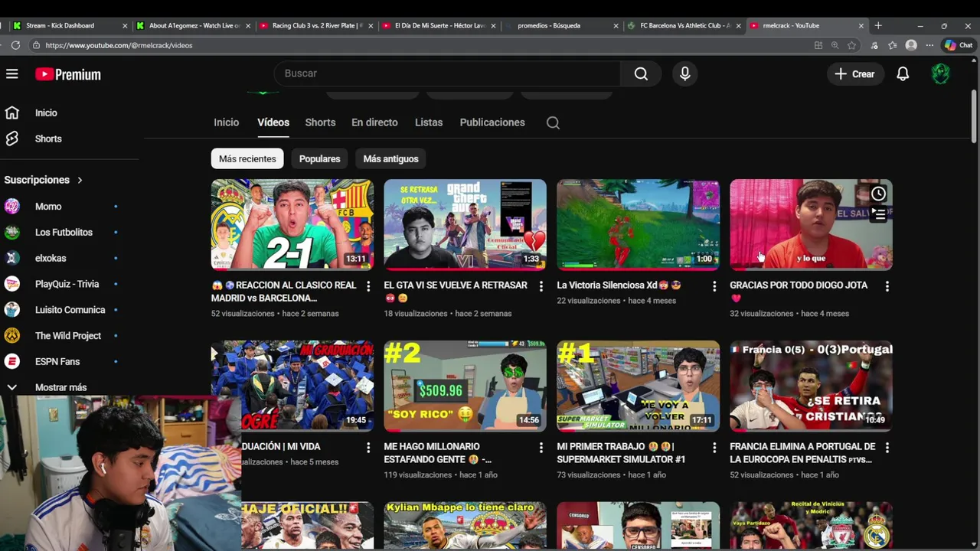This screenshot has height=551, width=980.
Task: Click the Shorts sidebar icon
Action: coord(12,139)
